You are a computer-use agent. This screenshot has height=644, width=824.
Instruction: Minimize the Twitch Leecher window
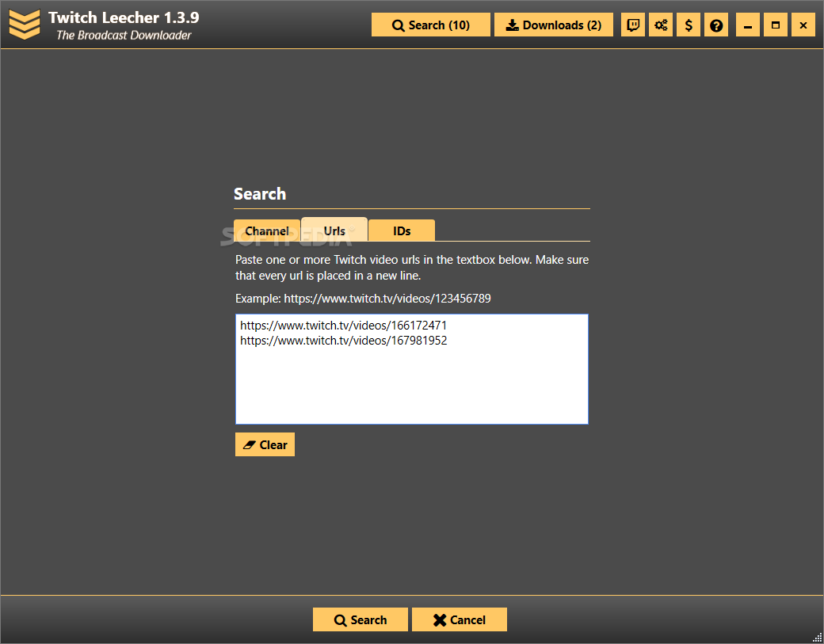coord(748,25)
